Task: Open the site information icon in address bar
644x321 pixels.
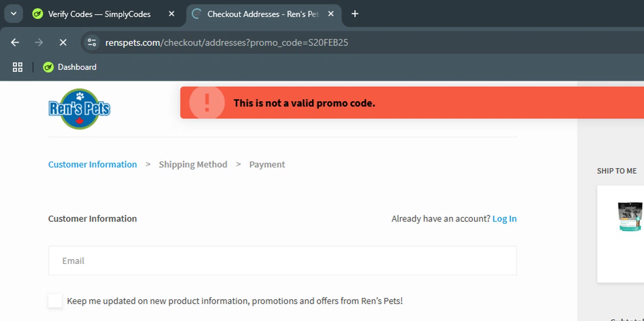Action: click(x=92, y=42)
